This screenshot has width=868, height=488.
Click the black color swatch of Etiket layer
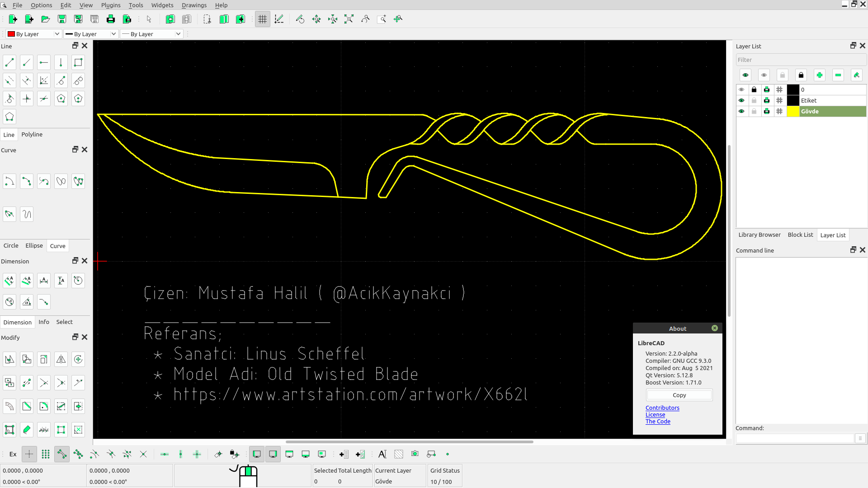[x=793, y=100]
